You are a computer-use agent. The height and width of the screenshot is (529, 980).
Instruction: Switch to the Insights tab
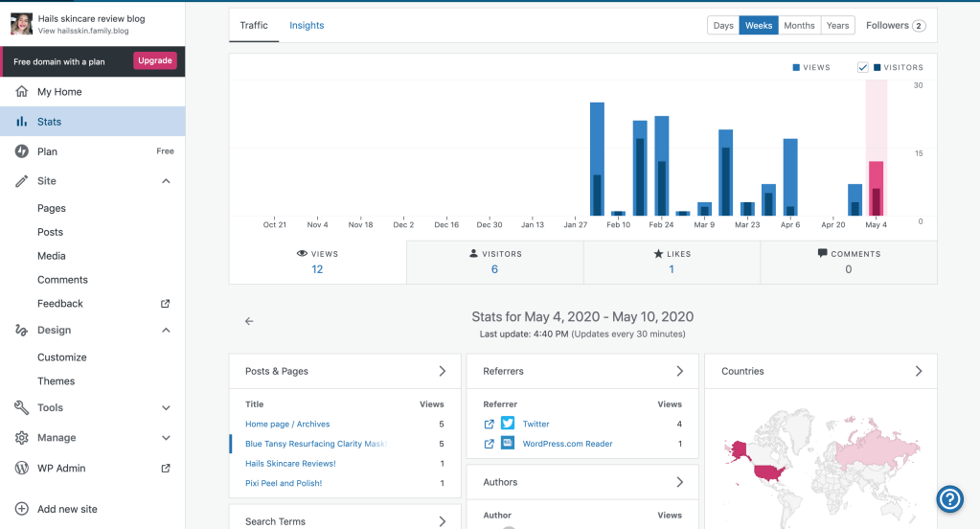click(x=307, y=26)
